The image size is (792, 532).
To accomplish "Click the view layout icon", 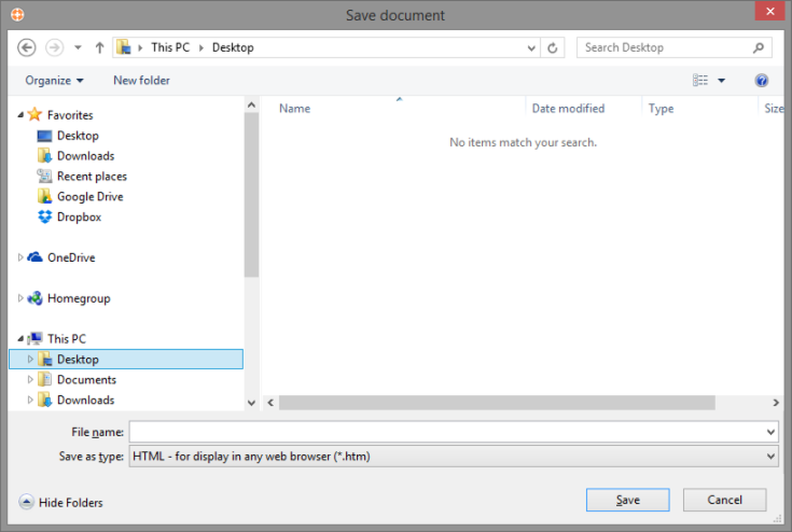I will (x=700, y=81).
